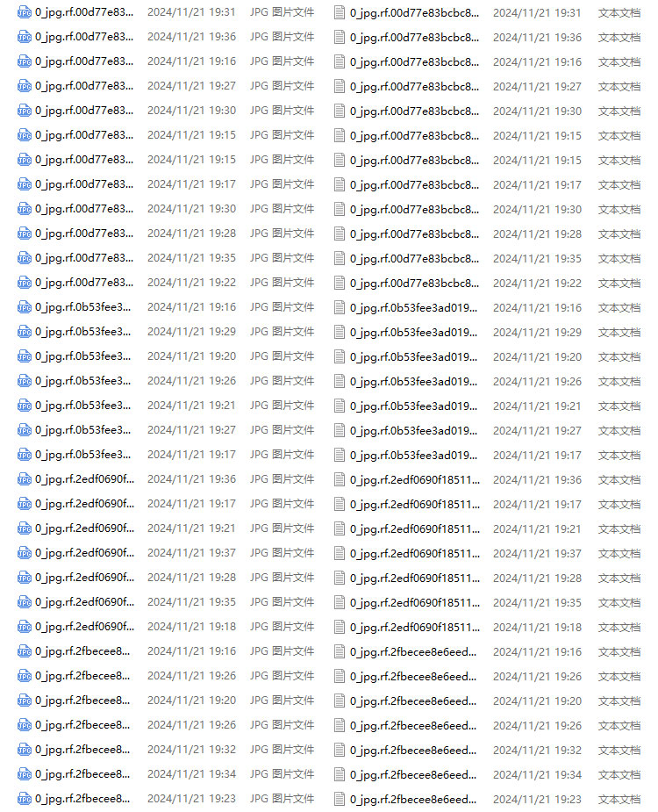Select JPG file name 0_jpg.rf.00d77e83... dated 19:35
Image resolution: width=658 pixels, height=812 pixels.
point(84,258)
